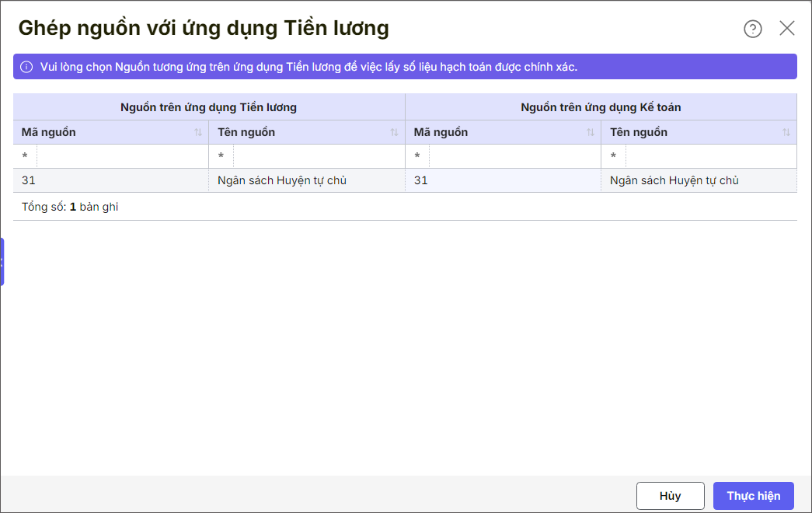
Task: Click Hủy to cancel
Action: (670, 496)
